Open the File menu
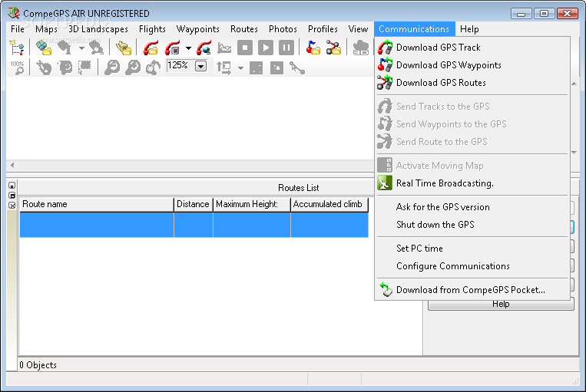The width and height of the screenshot is (586, 392). [x=18, y=28]
